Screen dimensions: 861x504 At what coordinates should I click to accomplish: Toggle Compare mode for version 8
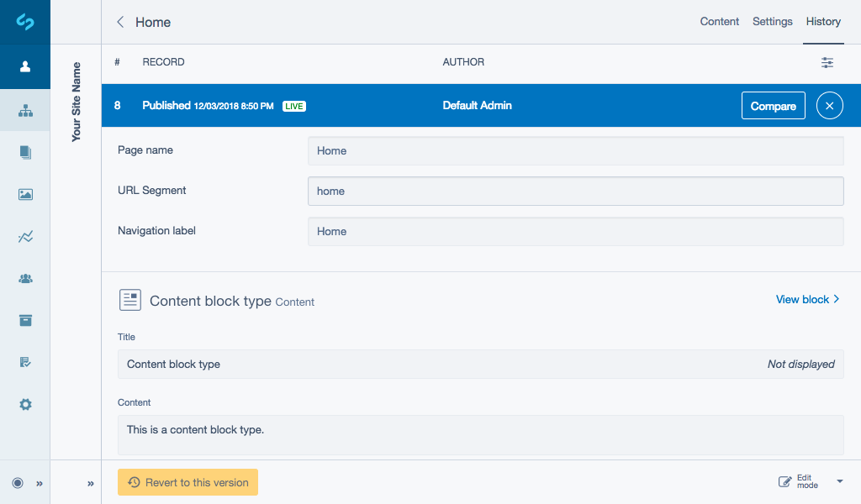click(773, 106)
